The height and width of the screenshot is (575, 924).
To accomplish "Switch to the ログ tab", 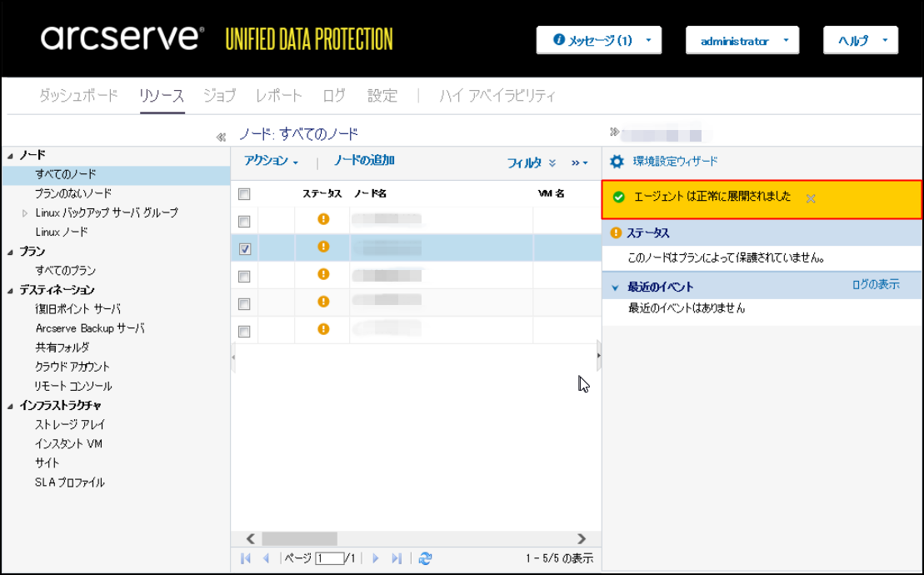I will [334, 95].
